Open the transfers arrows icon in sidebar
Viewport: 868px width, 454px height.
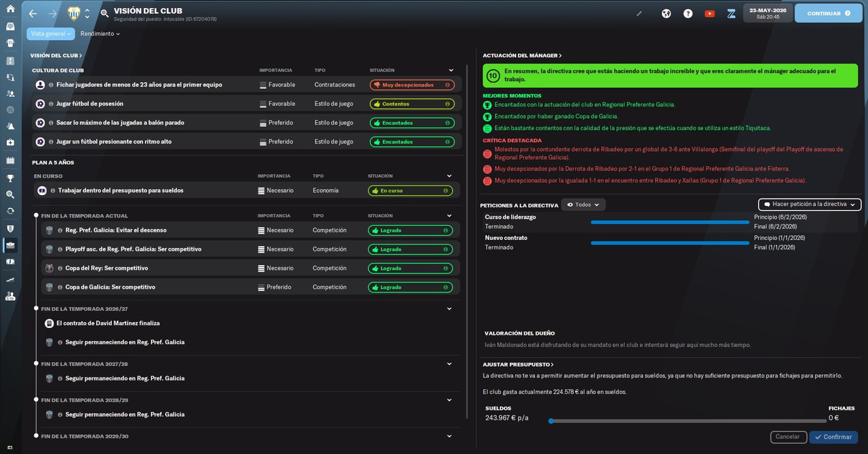(10, 211)
